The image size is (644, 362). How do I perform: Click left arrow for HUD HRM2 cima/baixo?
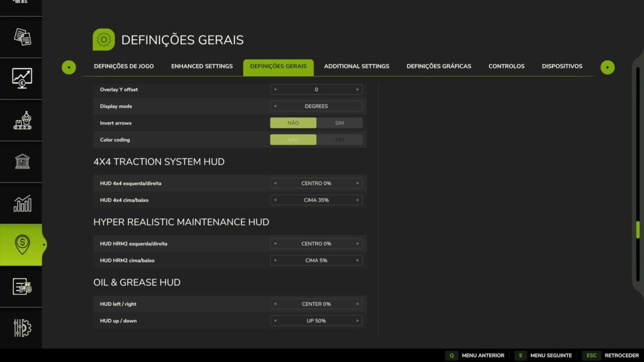275,260
